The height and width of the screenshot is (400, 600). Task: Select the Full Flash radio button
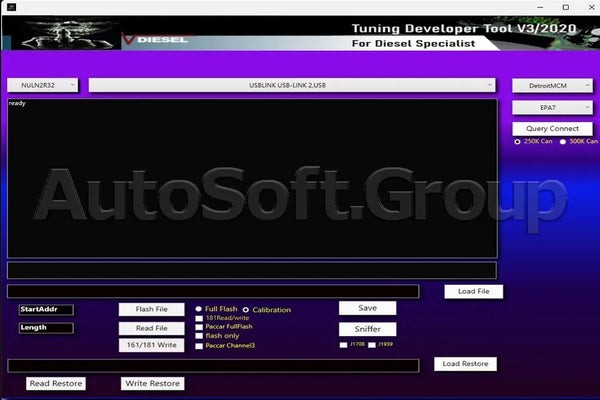[x=199, y=310]
